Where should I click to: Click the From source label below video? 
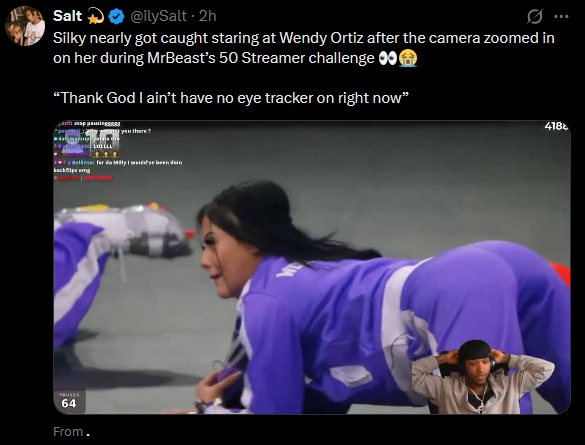(x=68, y=432)
